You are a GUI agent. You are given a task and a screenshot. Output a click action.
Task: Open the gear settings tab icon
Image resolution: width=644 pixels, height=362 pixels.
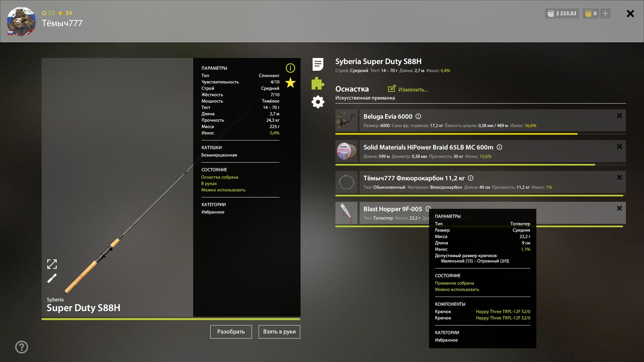318,102
